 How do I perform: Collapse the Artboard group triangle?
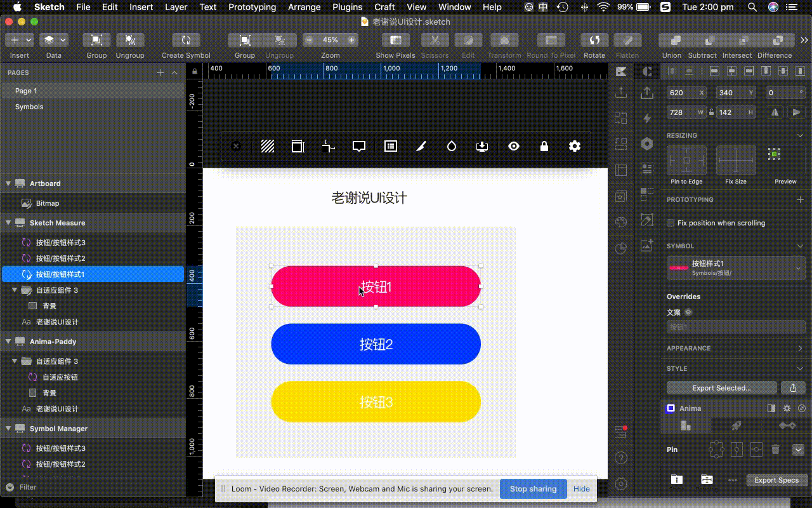coord(8,184)
